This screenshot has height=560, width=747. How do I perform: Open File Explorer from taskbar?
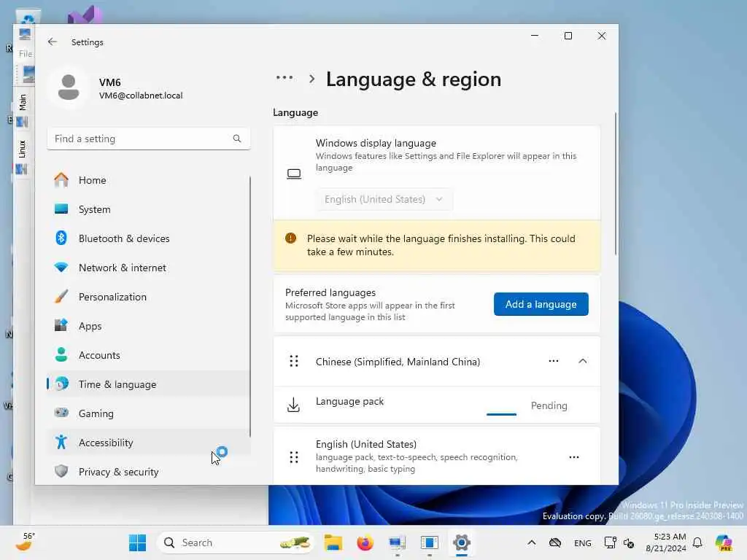(x=333, y=542)
